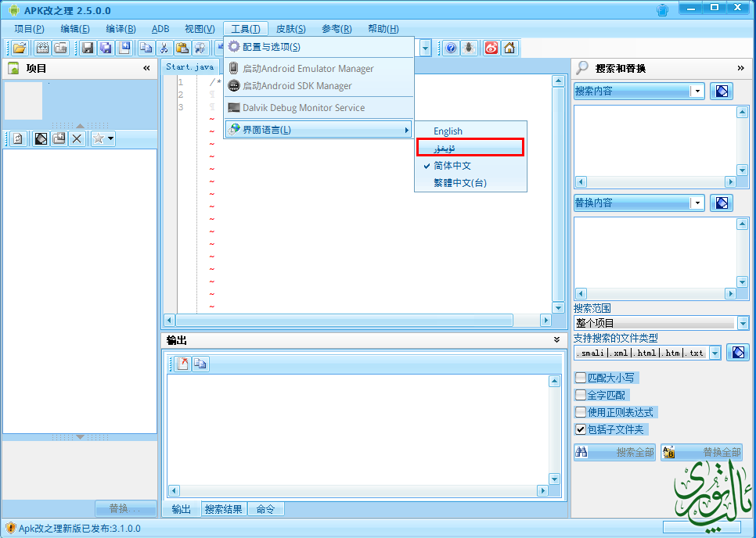Click the cut scissors toolbar icon
The width and height of the screenshot is (756, 538).
pyautogui.click(x=164, y=48)
